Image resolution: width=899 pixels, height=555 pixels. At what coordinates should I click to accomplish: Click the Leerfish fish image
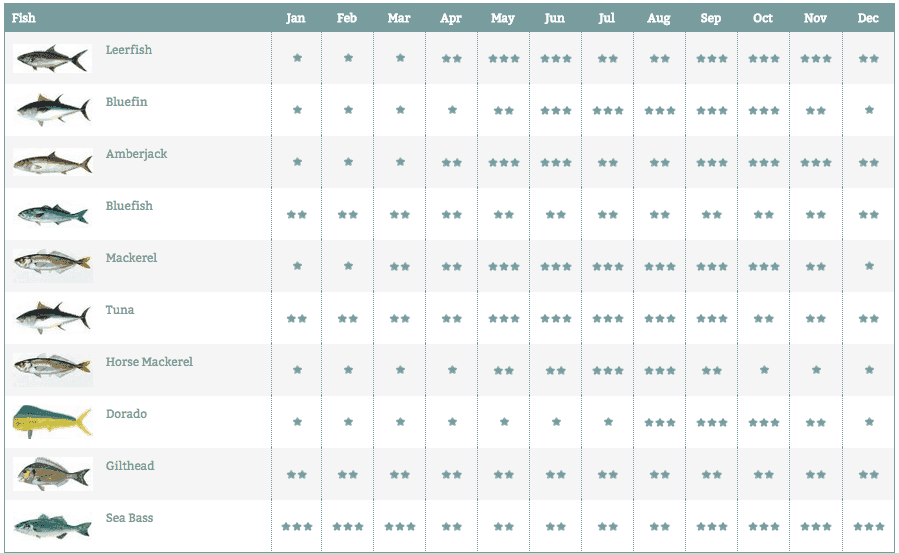pyautogui.click(x=53, y=58)
